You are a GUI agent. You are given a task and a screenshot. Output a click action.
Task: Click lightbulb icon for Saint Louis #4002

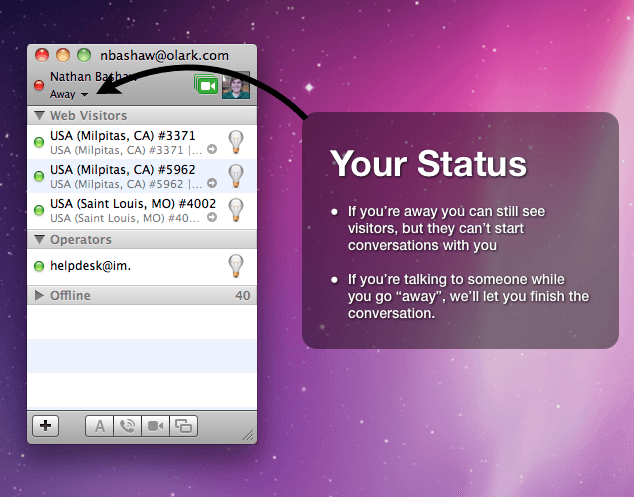click(x=236, y=210)
